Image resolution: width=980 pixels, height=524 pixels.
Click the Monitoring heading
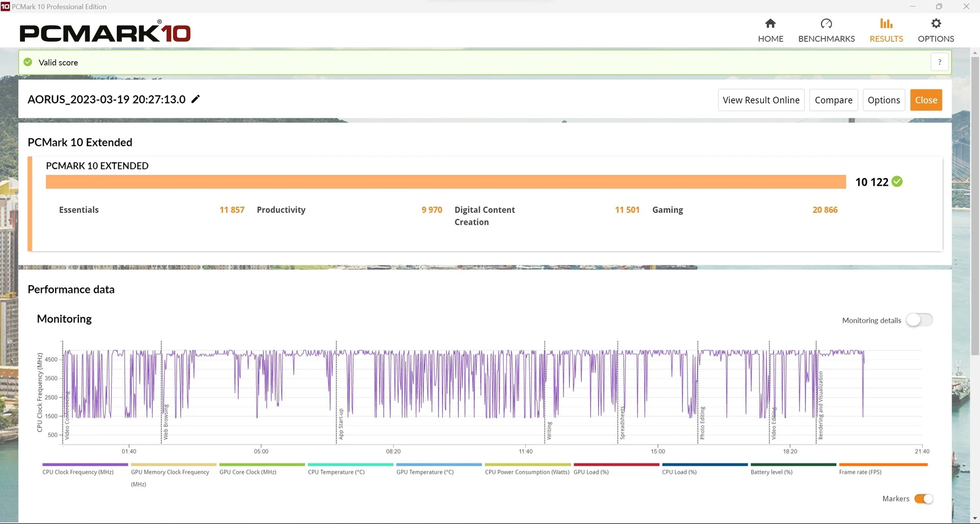[x=64, y=319]
